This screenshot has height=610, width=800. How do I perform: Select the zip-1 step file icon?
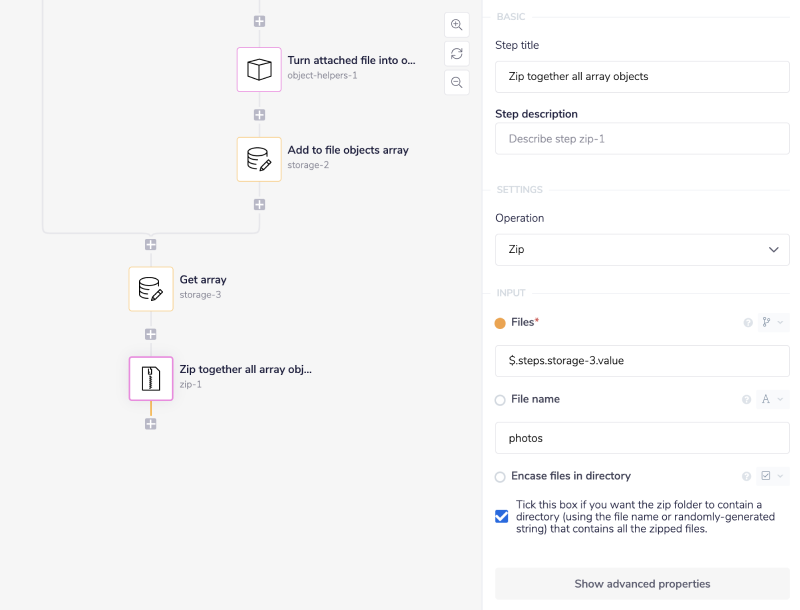(151, 379)
